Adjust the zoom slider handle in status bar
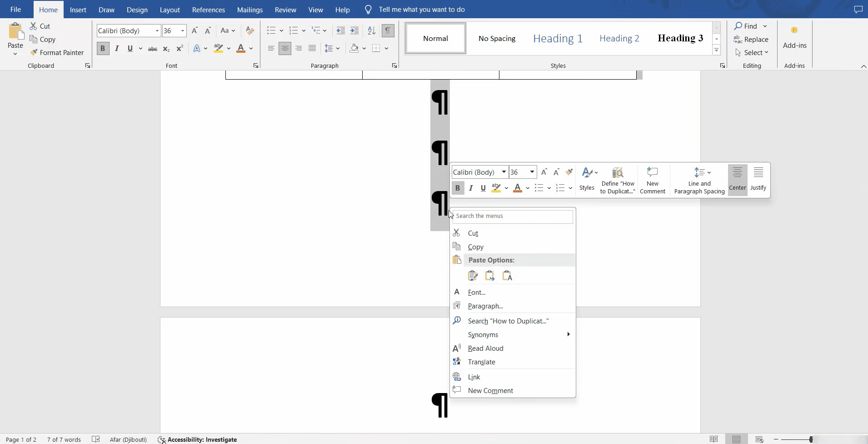 point(811,439)
